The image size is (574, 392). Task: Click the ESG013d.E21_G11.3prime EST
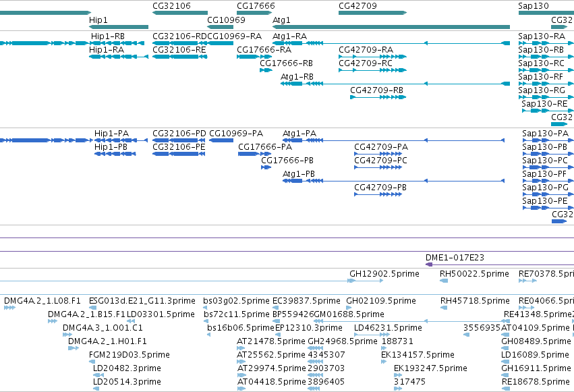92,308
